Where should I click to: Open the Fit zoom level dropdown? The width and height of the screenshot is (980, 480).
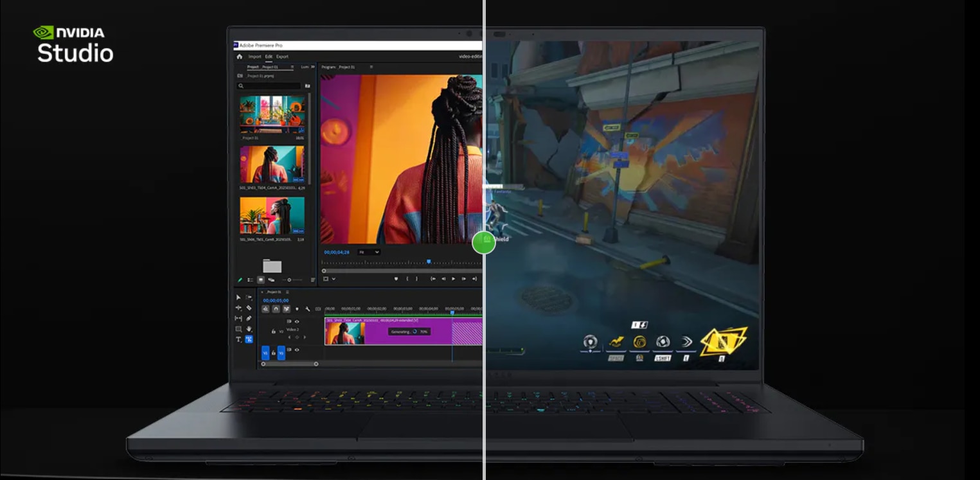(369, 253)
